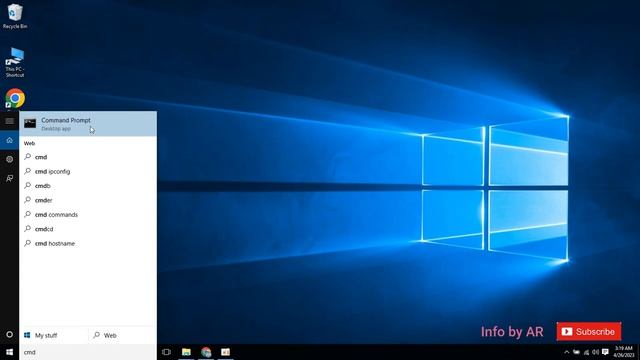Open the Action Center notification icon
Image resolution: width=640 pixels, height=360 pixels.
[x=605, y=352]
